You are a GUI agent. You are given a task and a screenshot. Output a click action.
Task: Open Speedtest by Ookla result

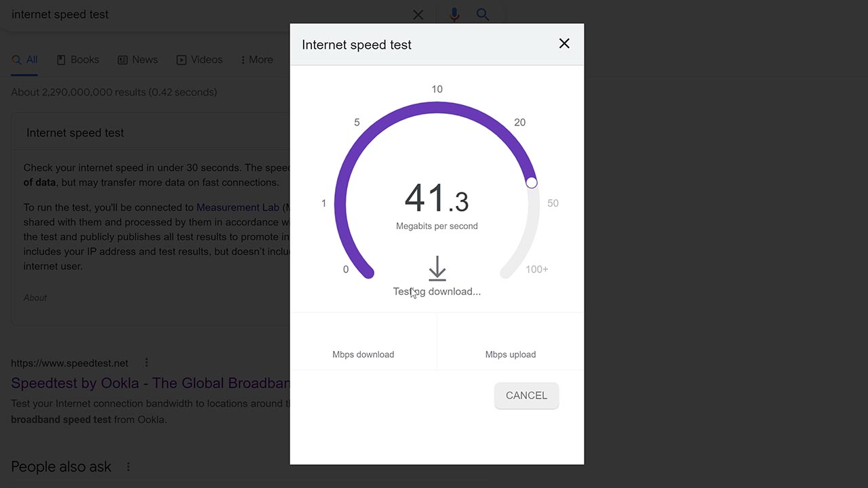coord(151,383)
